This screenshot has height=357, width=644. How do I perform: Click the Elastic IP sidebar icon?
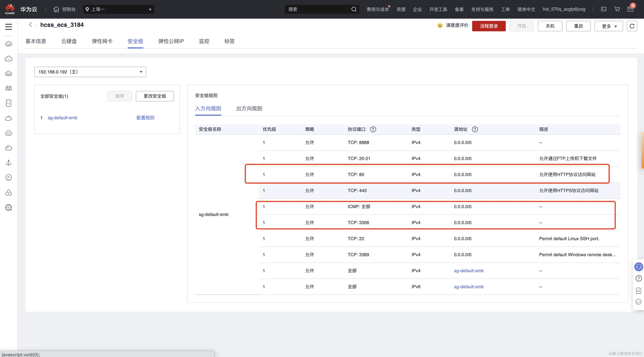coord(9,178)
